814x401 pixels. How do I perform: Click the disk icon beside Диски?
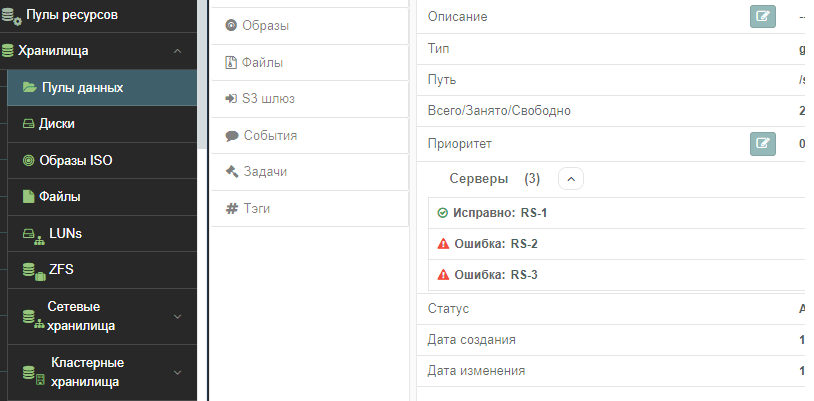28,124
